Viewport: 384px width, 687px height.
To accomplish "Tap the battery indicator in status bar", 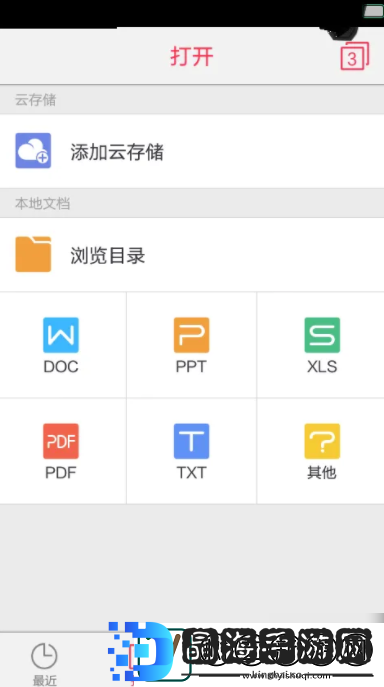I will 374,12.
